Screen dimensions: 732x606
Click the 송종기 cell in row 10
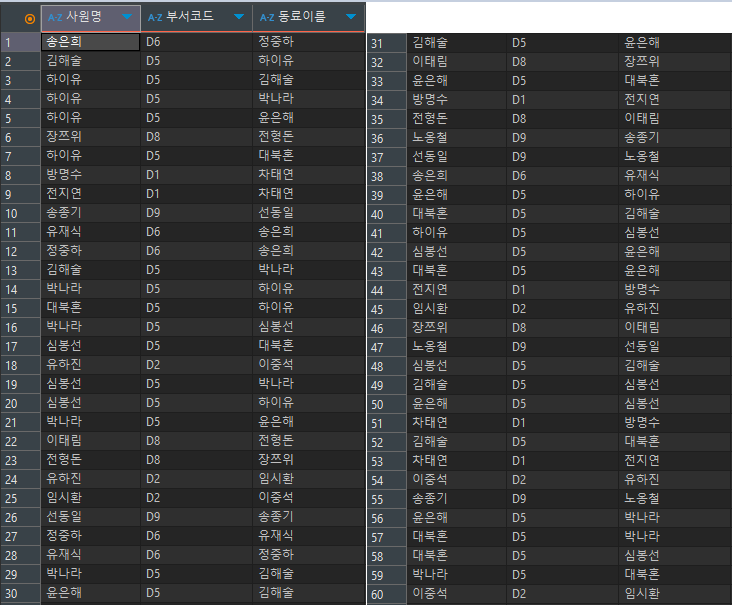[91, 213]
